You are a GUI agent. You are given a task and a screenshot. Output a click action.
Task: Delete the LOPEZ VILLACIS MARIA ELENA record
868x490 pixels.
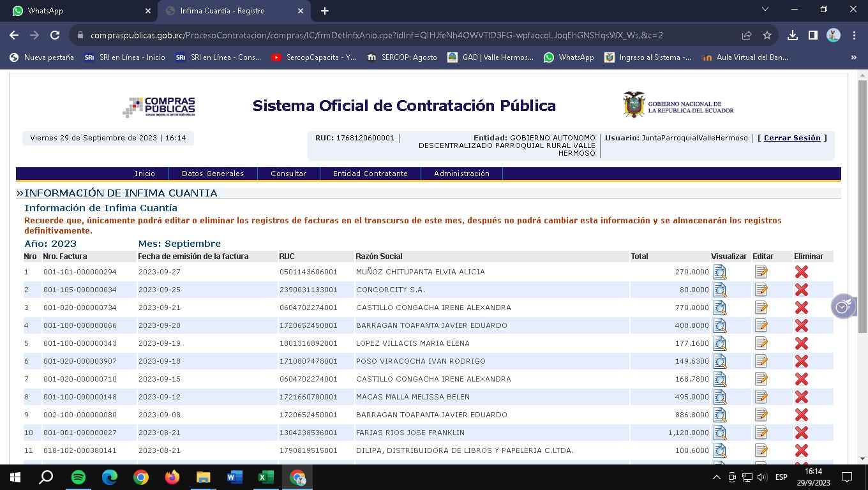(x=801, y=343)
